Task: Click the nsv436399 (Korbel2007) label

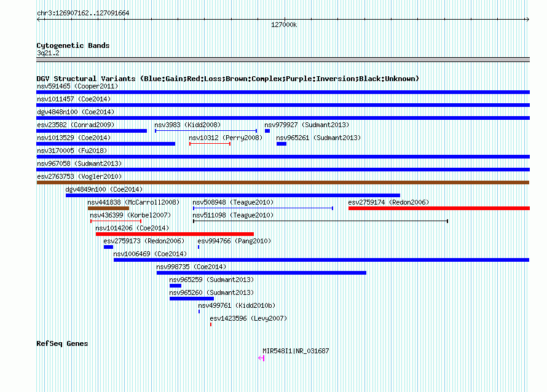Action: coord(130,215)
